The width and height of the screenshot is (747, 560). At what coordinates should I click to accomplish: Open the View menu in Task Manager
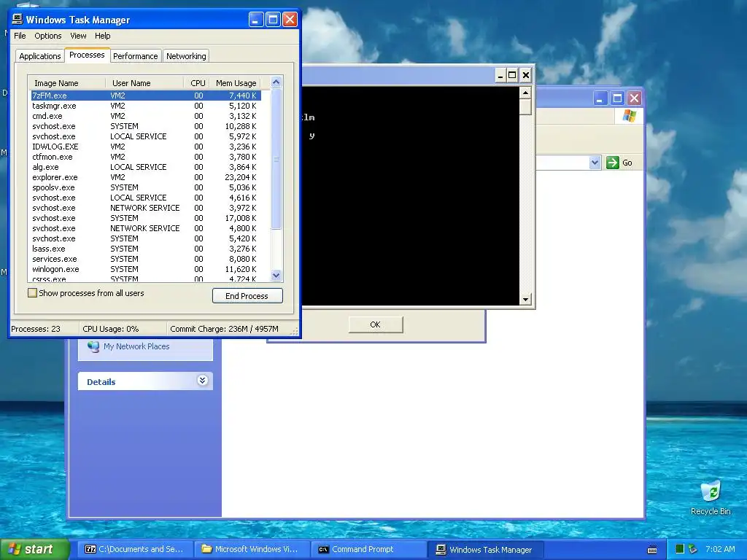pos(78,36)
